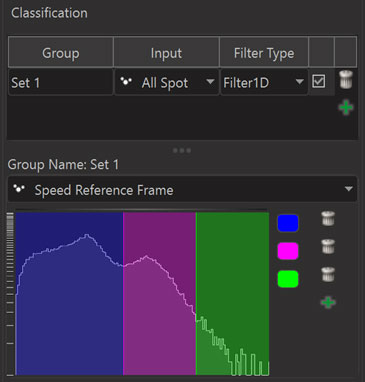Click the spots icon beside All Spot
The height and width of the screenshot is (382, 365).
pos(126,81)
